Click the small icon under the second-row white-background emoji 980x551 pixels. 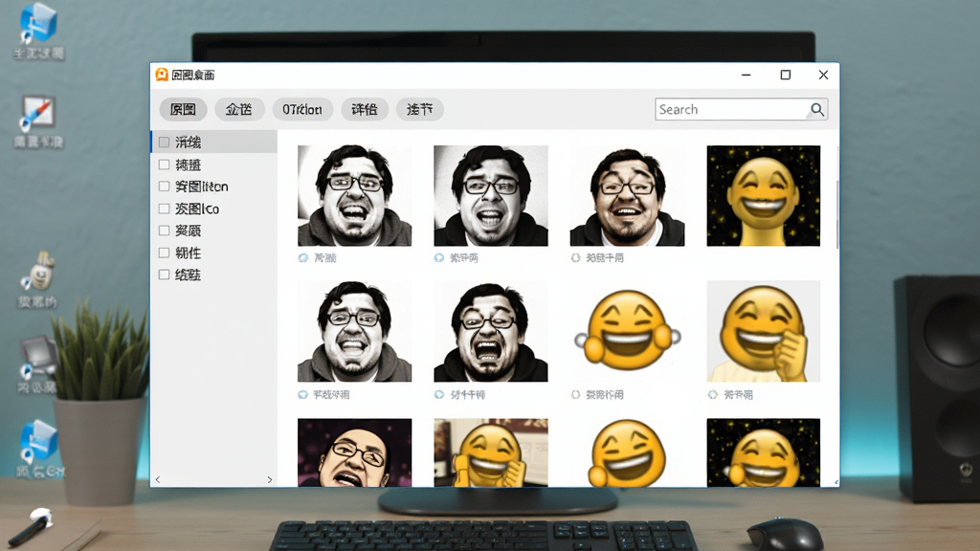click(x=575, y=395)
